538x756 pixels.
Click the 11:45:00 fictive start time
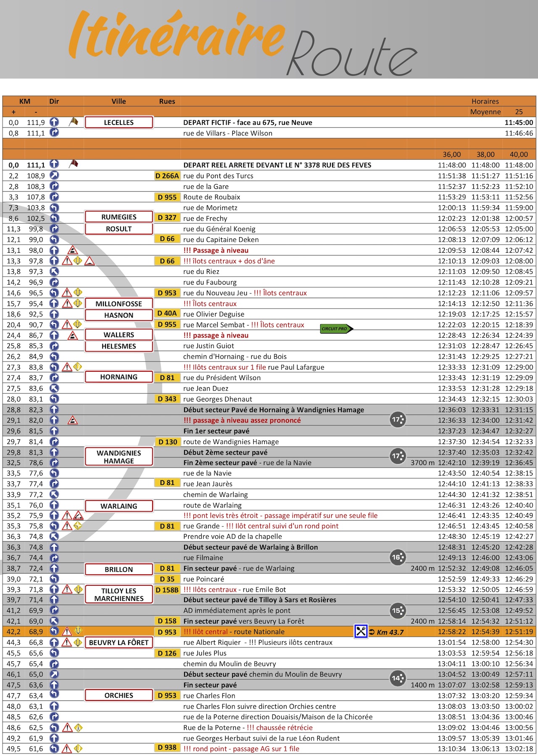519,122
